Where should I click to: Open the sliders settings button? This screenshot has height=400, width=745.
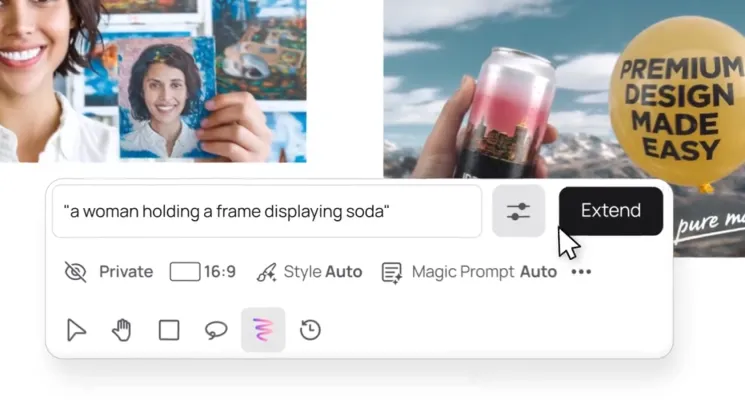point(518,211)
